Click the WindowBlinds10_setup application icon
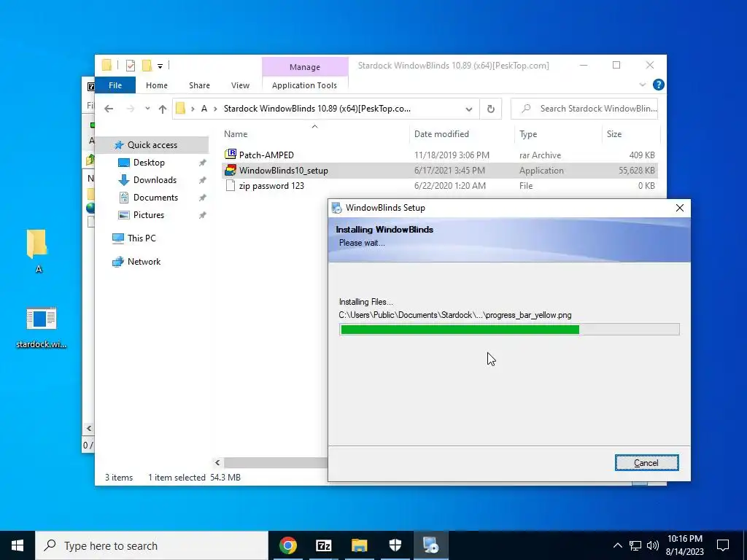The image size is (747, 560). click(x=231, y=171)
